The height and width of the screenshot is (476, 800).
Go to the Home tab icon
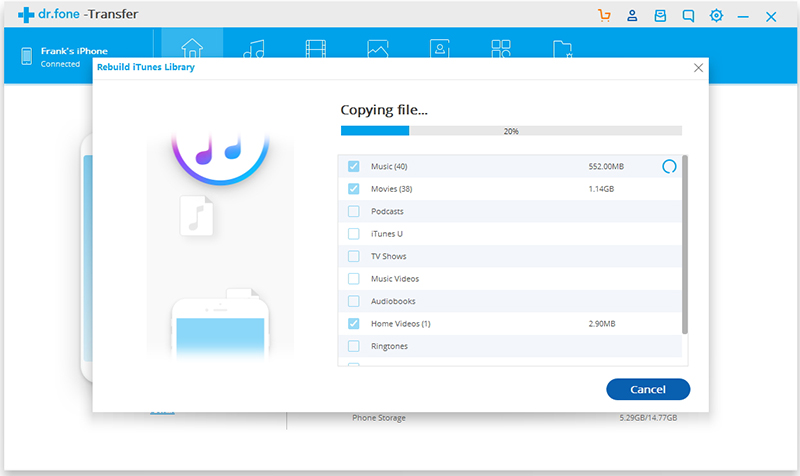[x=192, y=48]
